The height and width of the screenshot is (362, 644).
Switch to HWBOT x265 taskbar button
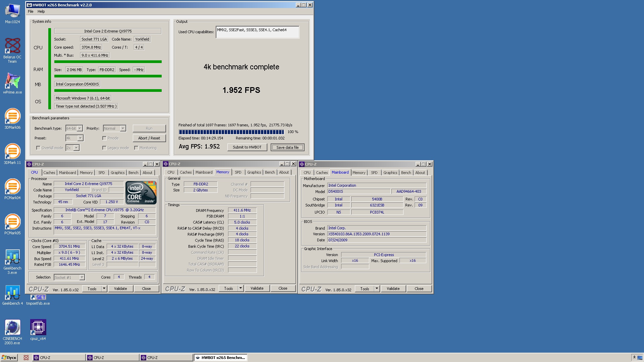pos(220,358)
